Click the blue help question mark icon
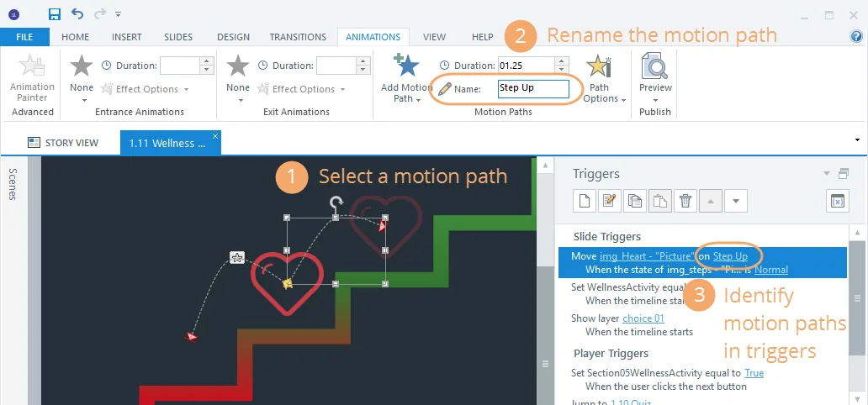 point(856,36)
